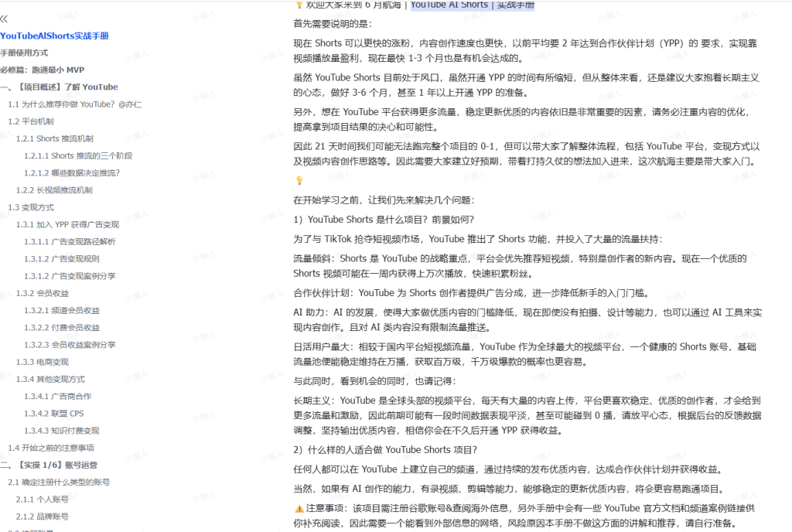The image size is (792, 532).
Task: Click the line 为了与 TikTok 抢夺短视频市场
Action: click(478, 239)
